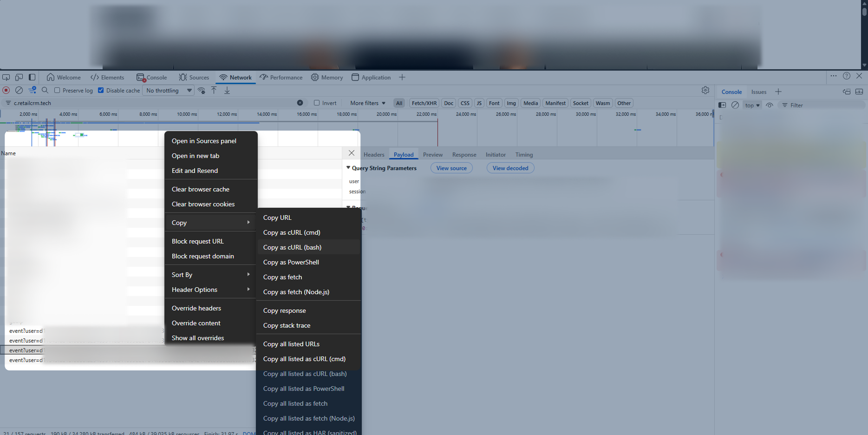Choose Copy as cURL (bash)
This screenshot has height=435, width=868.
coord(292,247)
